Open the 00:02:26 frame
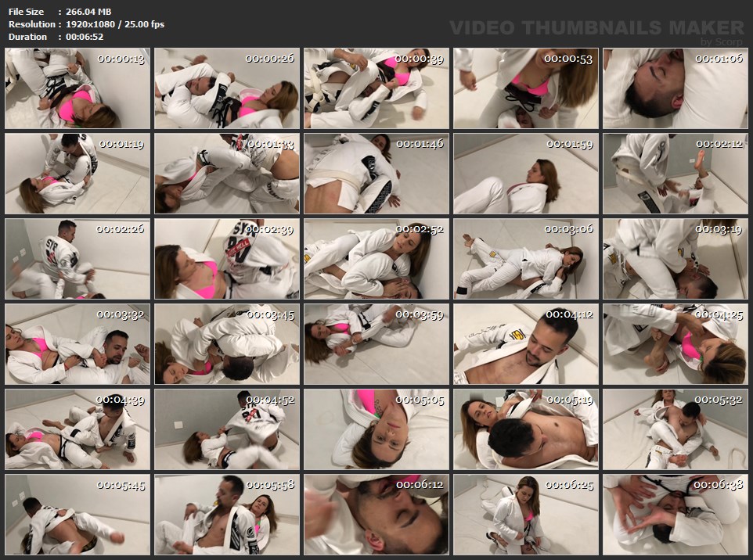This screenshot has height=560, width=753. pos(77,259)
